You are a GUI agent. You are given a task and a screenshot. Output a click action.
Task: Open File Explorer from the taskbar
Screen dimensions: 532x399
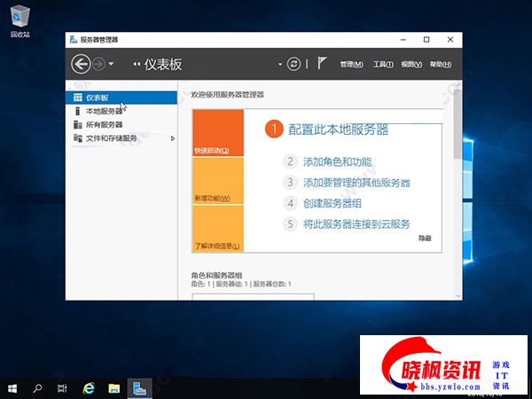click(113, 388)
